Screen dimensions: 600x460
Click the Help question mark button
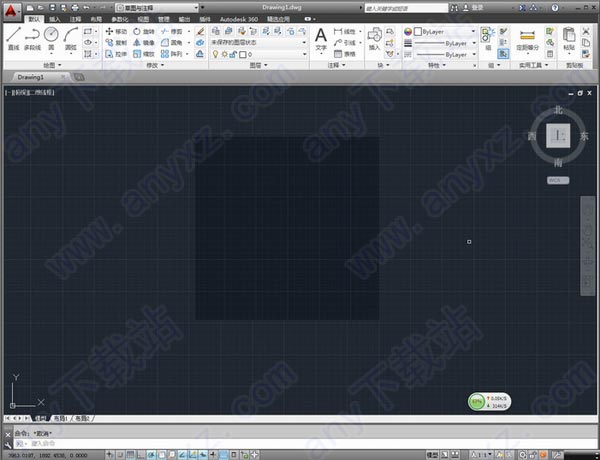[555, 8]
